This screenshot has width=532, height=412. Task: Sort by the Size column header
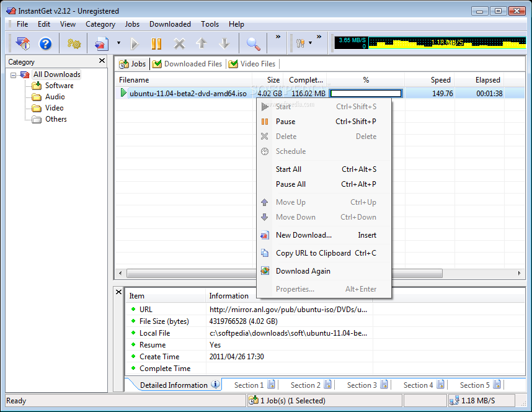267,80
